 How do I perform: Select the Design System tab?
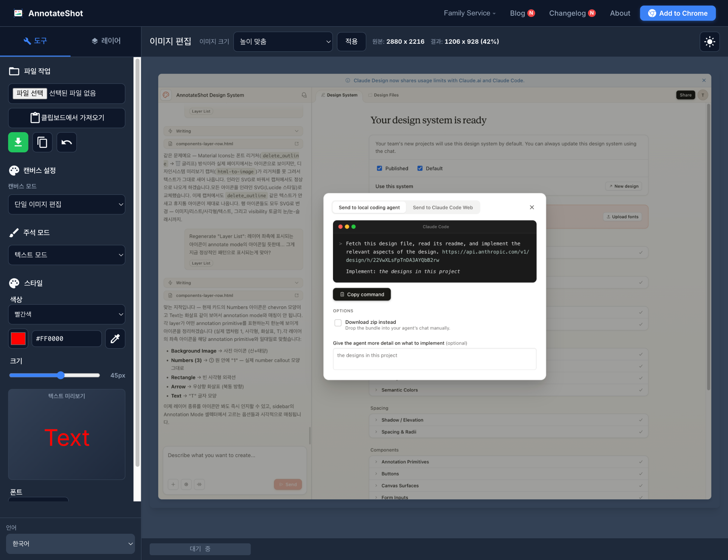(339, 95)
